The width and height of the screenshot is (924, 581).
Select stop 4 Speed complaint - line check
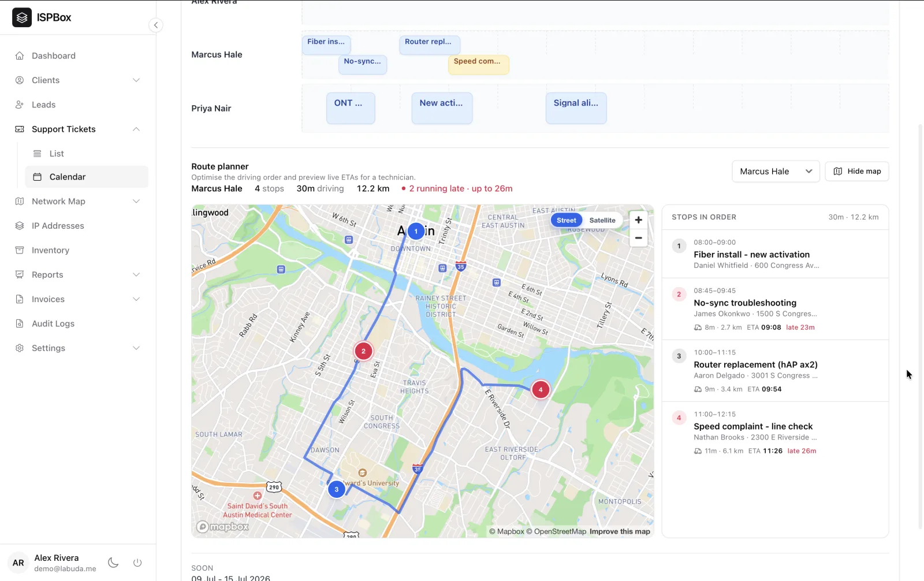point(775,433)
